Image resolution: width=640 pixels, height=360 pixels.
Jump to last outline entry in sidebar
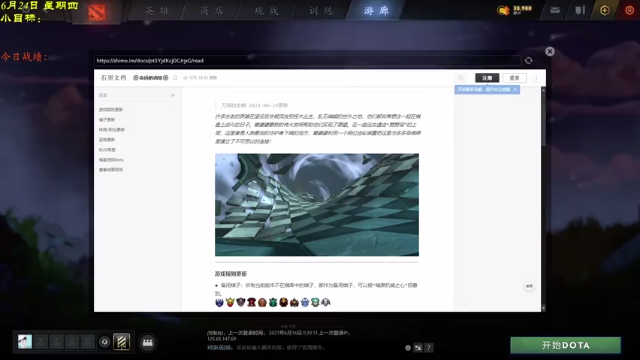pyautogui.click(x=111, y=169)
